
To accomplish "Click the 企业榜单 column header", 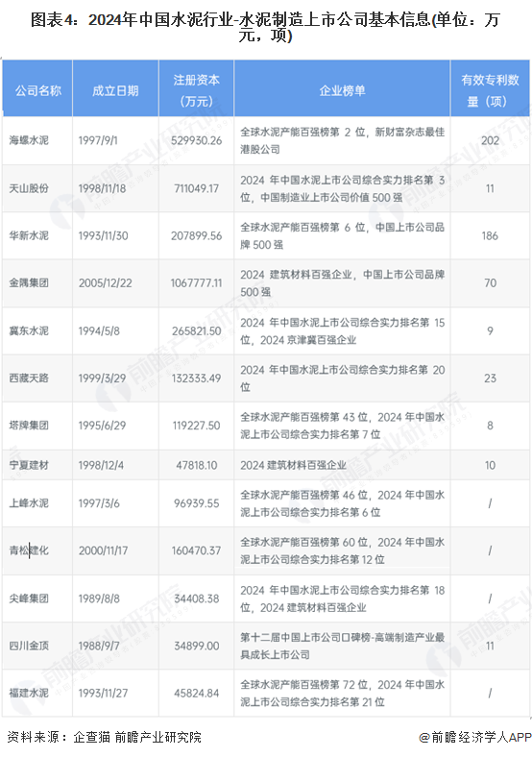I will tap(342, 90).
